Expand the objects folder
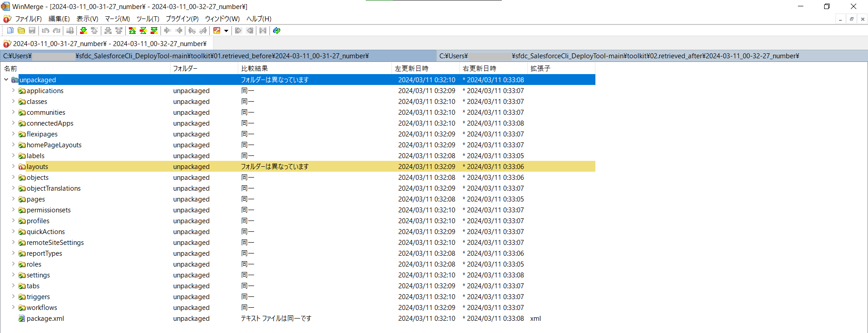868x333 pixels. pos(13,177)
